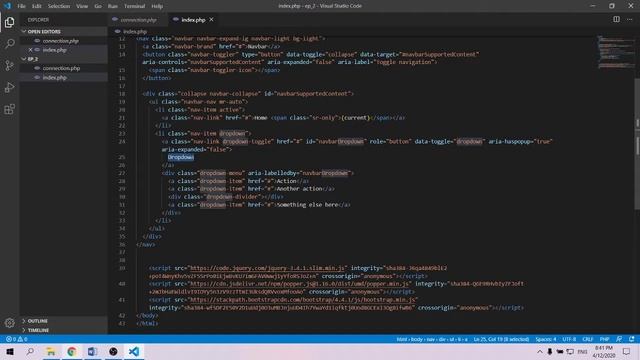The height and width of the screenshot is (360, 640).
Task: Click the feedback icon in status bar
Action: click(619, 339)
